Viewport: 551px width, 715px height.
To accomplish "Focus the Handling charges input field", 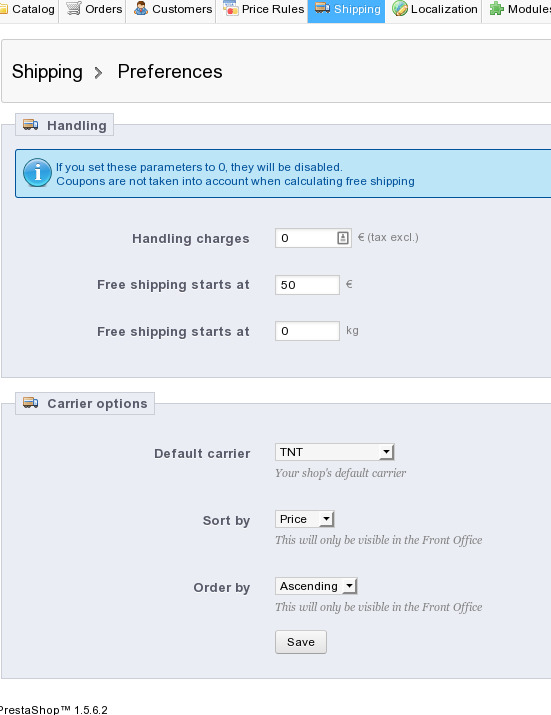I will (x=313, y=238).
